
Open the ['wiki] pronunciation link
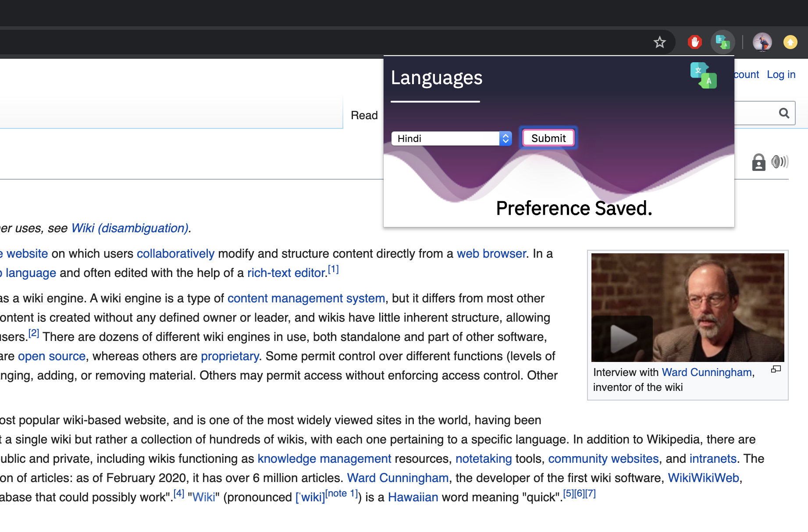[x=310, y=497]
